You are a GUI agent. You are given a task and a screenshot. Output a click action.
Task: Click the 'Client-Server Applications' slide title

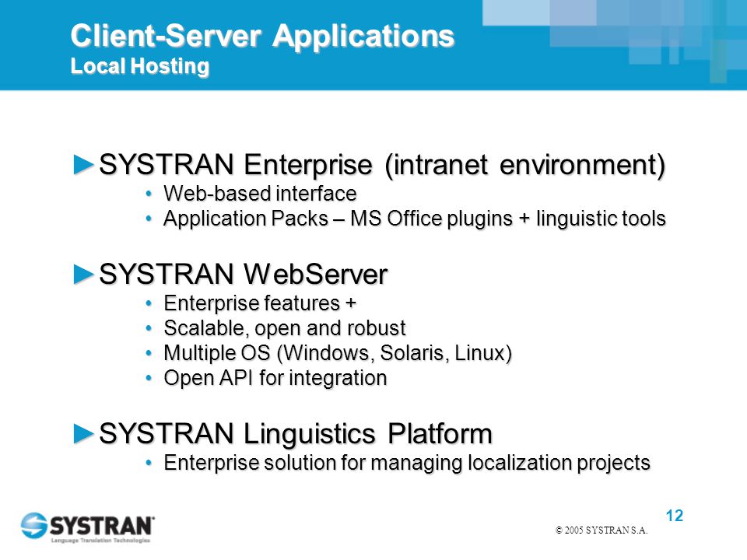(x=262, y=37)
